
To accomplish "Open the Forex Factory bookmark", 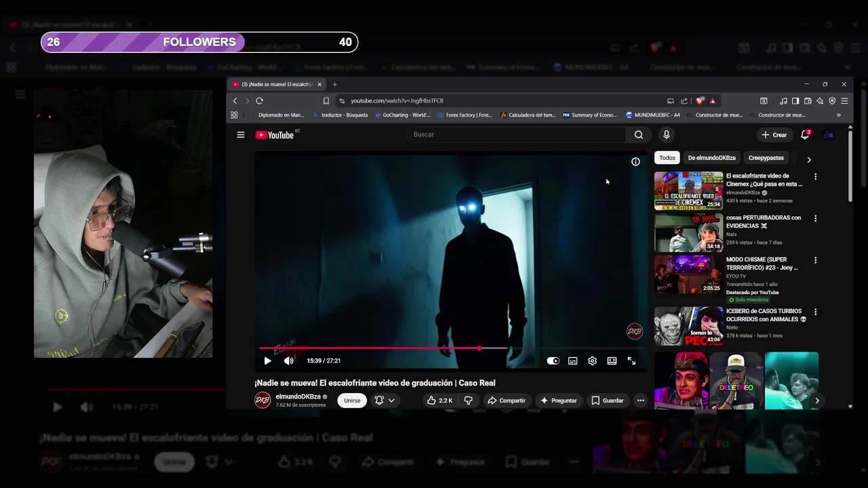I will pos(465,115).
